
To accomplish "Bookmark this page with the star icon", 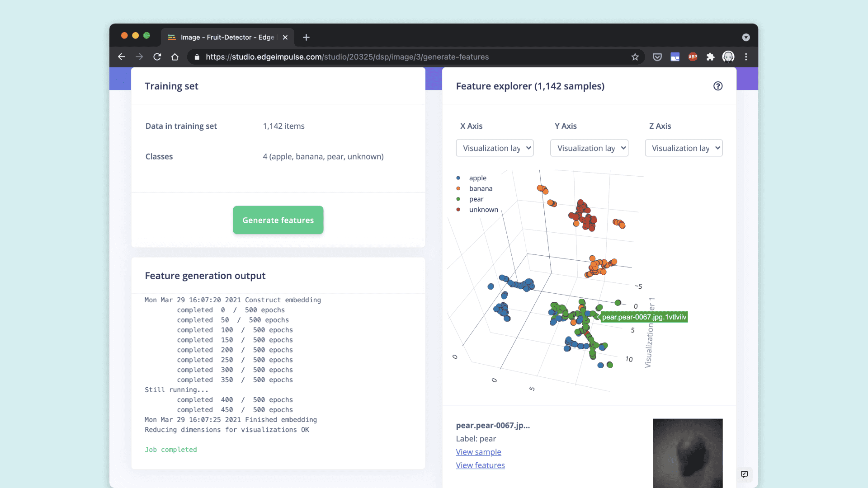I will pyautogui.click(x=635, y=57).
